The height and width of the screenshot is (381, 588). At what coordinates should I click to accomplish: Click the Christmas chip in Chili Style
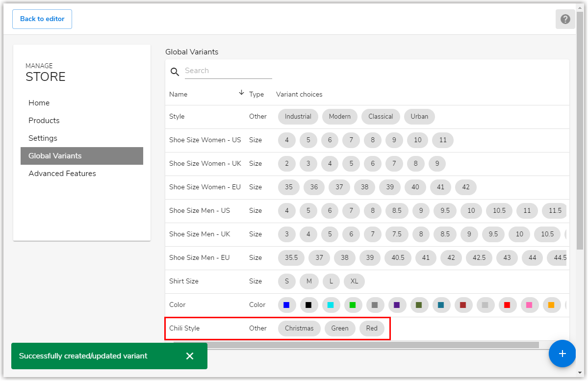pos(299,329)
